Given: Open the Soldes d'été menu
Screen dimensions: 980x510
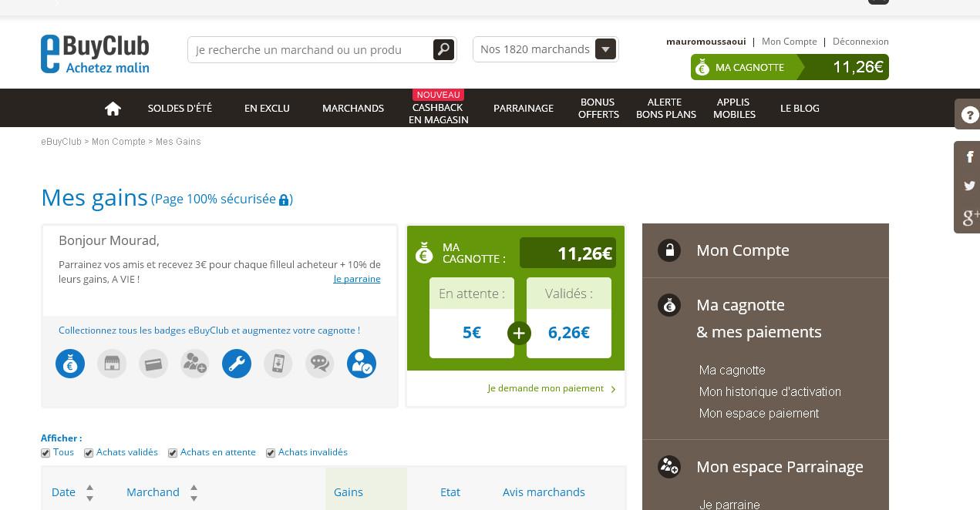Looking at the screenshot, I should 180,109.
